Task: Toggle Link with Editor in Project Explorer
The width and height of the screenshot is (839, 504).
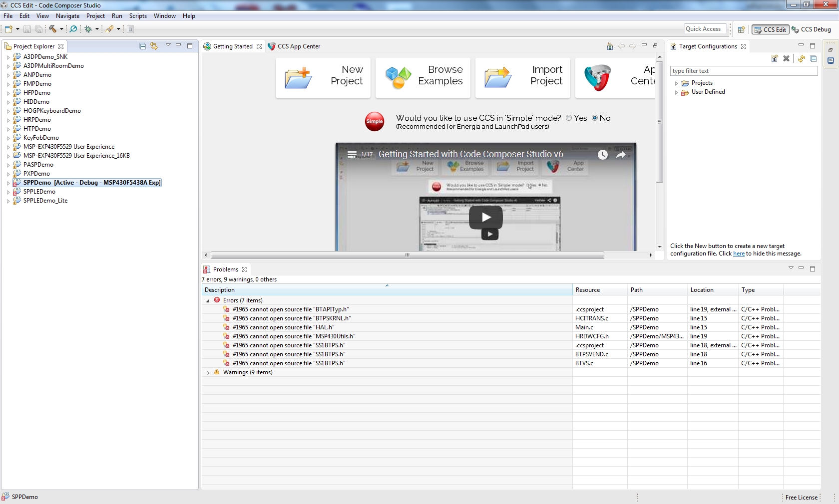Action: (154, 46)
